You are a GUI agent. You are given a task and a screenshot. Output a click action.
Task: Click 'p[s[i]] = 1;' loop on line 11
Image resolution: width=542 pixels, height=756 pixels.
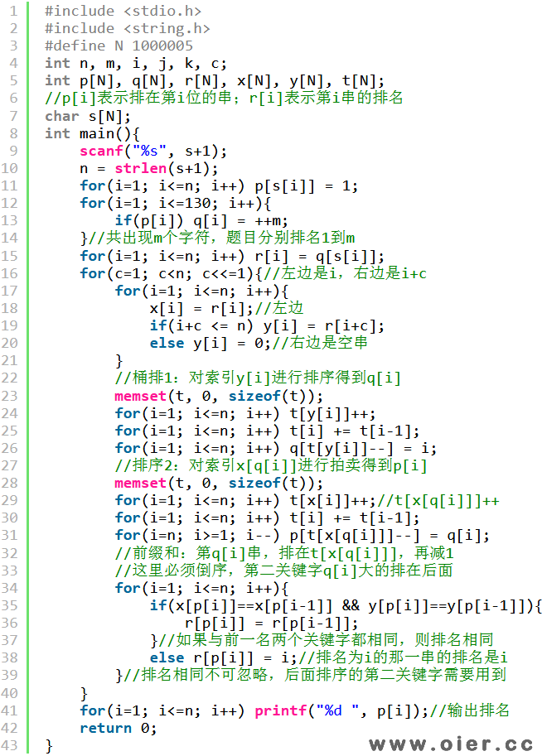click(219, 185)
